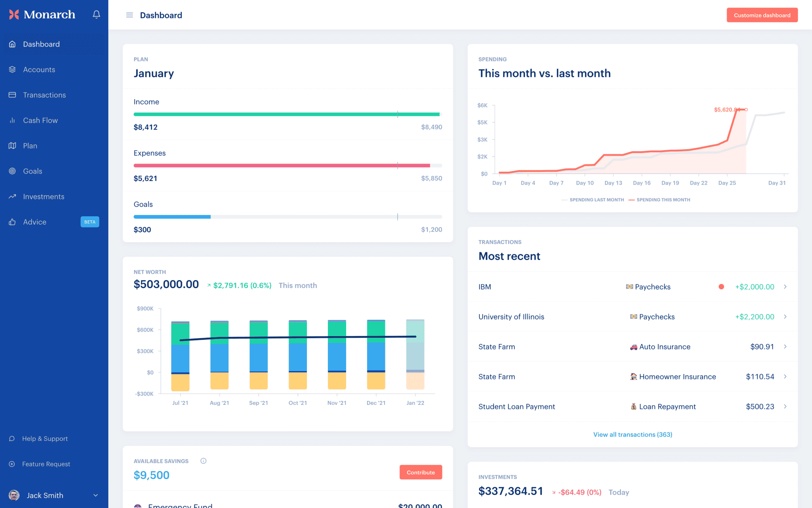Viewport: 812px width, 508px height.
Task: Select the Plan map icon
Action: click(12, 146)
